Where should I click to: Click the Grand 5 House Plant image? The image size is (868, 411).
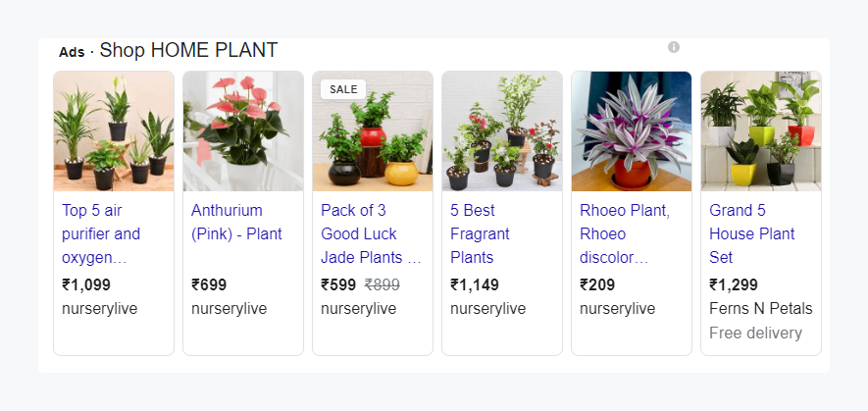click(x=761, y=131)
